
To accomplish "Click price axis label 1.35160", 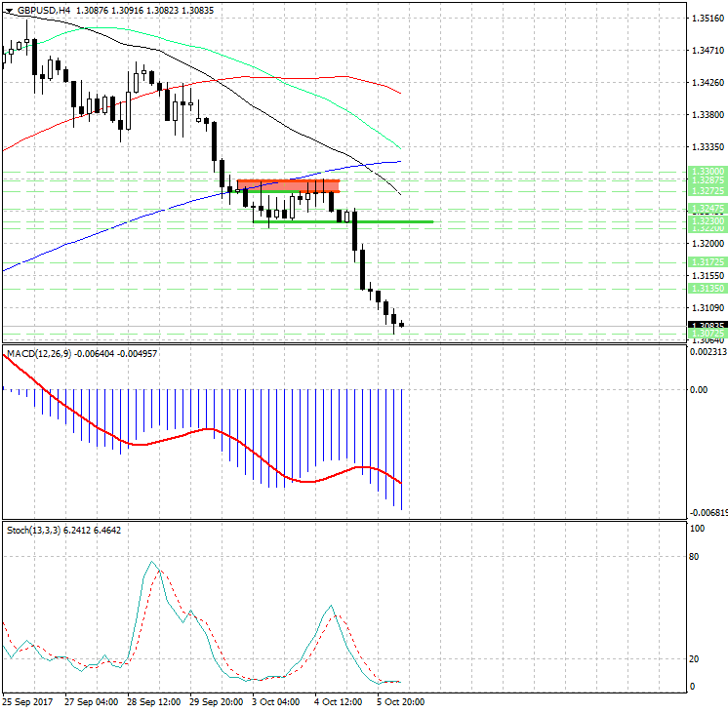I will click(708, 19).
